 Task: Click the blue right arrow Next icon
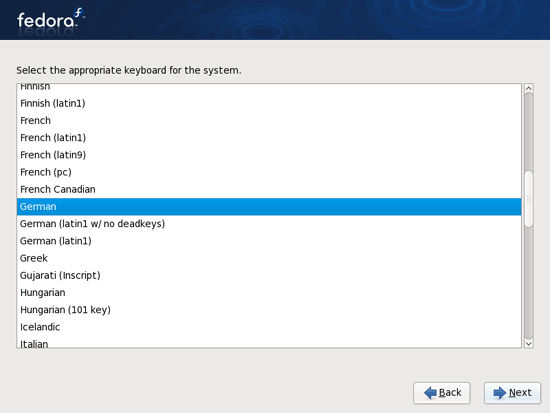499,393
